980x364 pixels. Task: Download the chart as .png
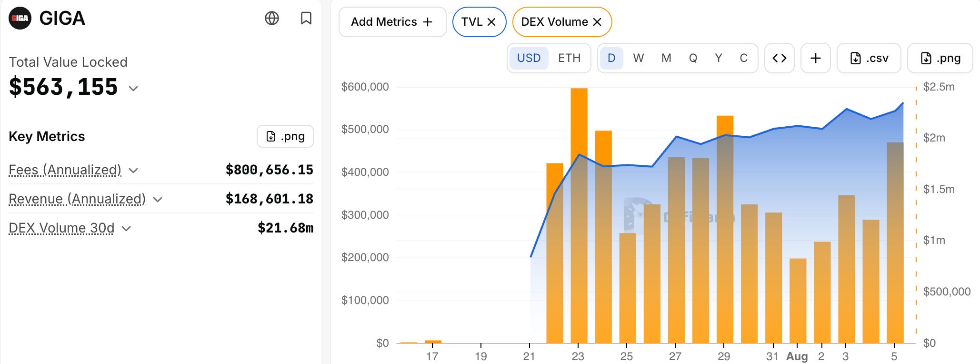pyautogui.click(x=940, y=58)
